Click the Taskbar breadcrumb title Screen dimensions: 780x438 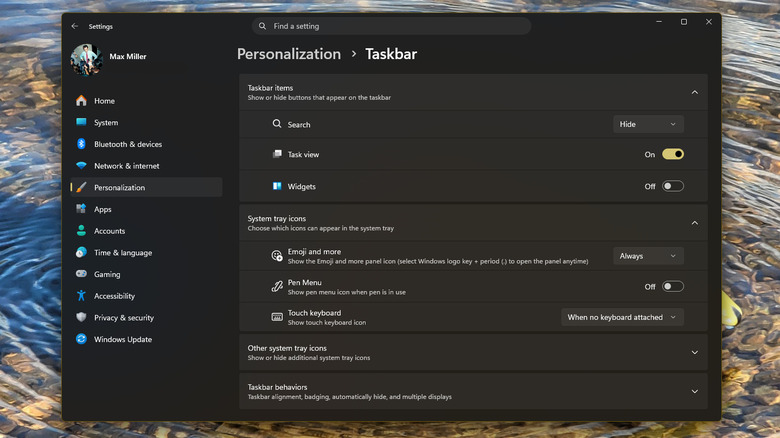click(x=391, y=54)
